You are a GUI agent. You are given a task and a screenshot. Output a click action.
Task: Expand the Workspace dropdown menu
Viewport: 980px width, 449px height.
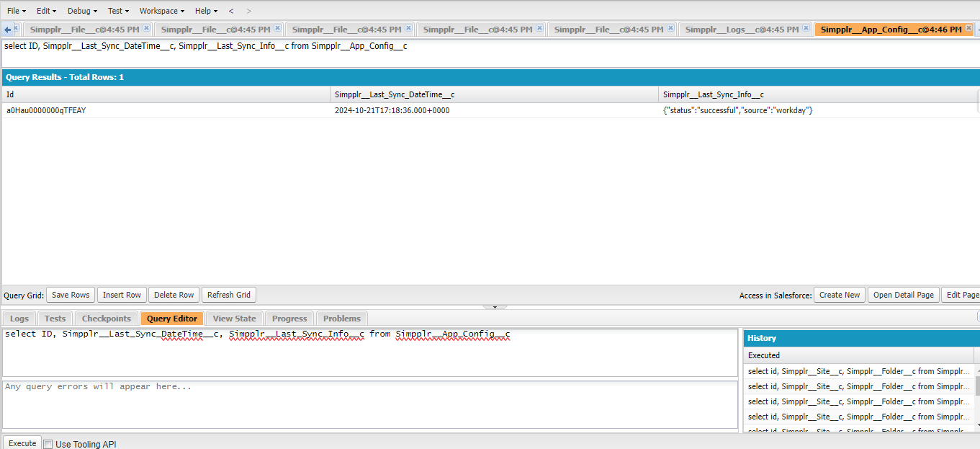pyautogui.click(x=161, y=11)
